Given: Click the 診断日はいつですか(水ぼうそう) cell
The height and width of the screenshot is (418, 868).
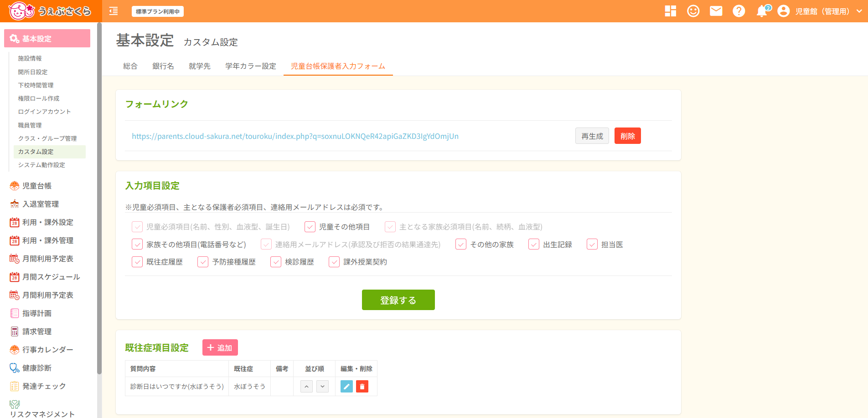Looking at the screenshot, I should pyautogui.click(x=177, y=387).
